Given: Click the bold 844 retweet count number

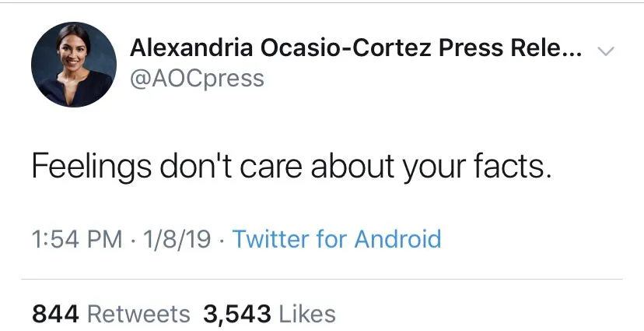Looking at the screenshot, I should [56, 313].
